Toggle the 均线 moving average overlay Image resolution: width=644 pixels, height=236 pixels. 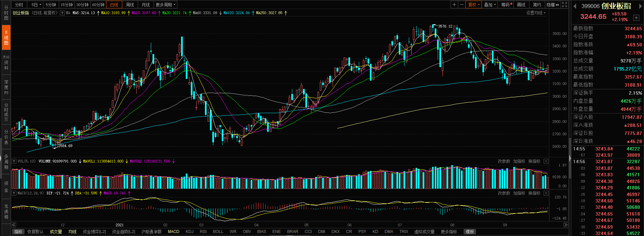click(72, 232)
